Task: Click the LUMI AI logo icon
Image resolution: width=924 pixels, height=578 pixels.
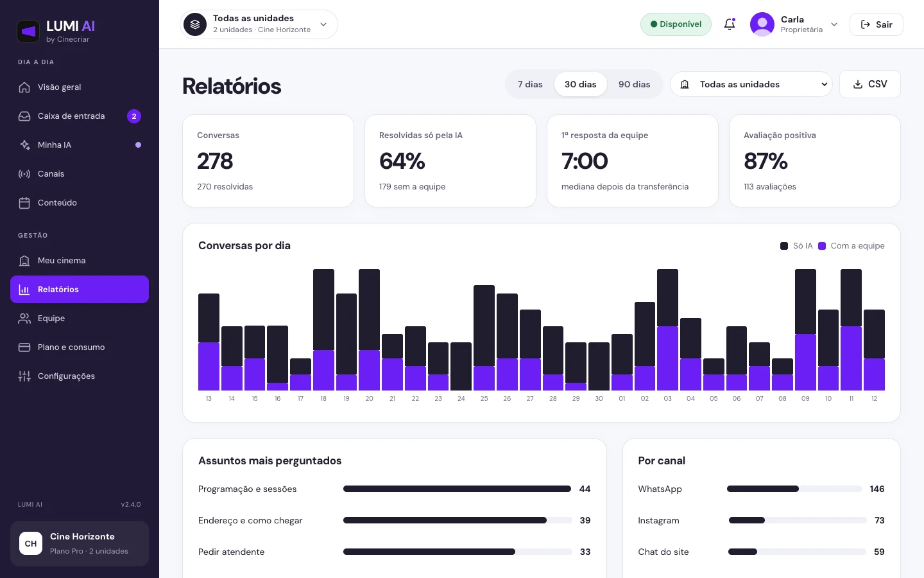Action: click(x=28, y=31)
